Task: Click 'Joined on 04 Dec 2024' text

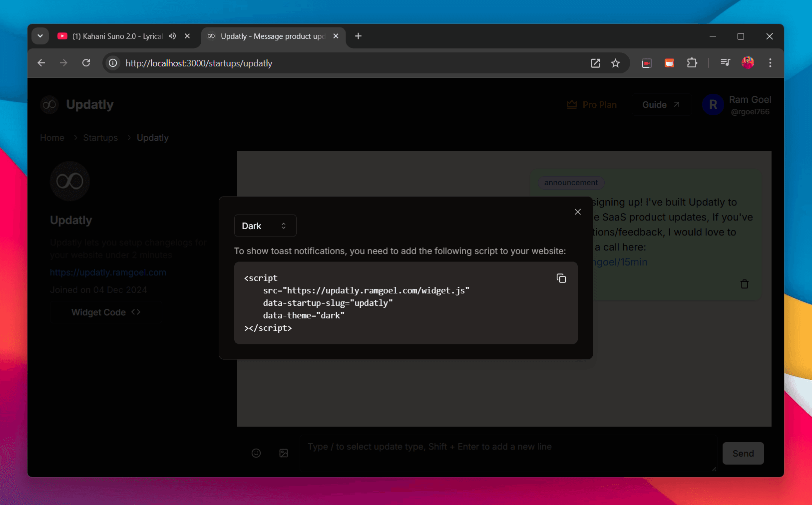Action: click(x=98, y=290)
